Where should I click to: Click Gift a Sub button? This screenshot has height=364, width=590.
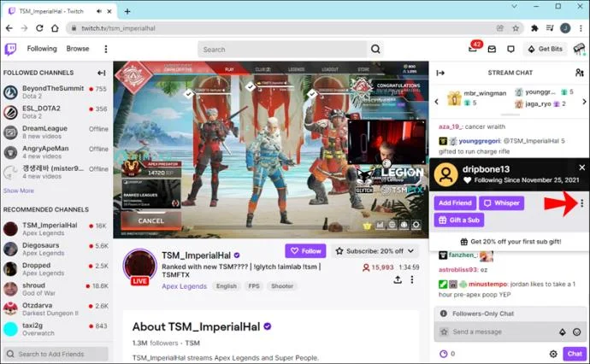(459, 220)
